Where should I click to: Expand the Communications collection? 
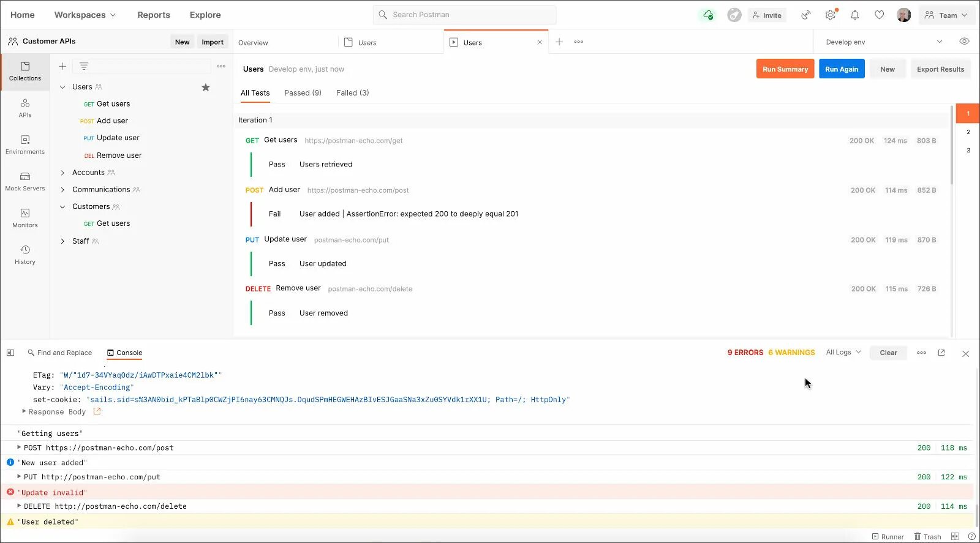click(62, 190)
